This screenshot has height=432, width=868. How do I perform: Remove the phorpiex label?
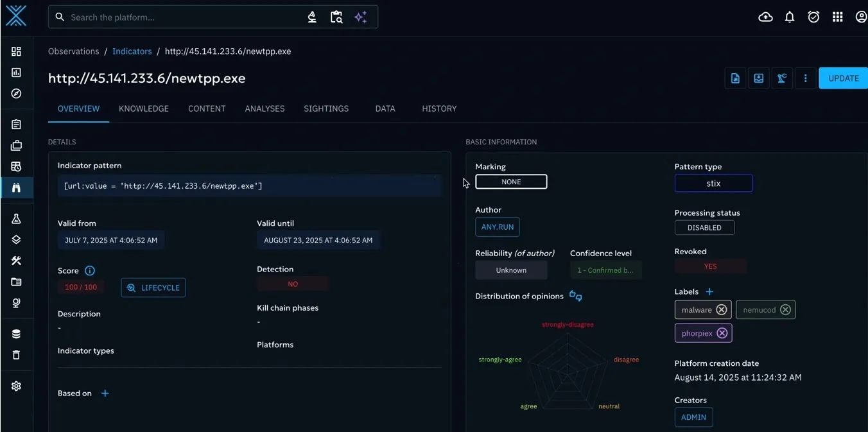click(x=722, y=333)
